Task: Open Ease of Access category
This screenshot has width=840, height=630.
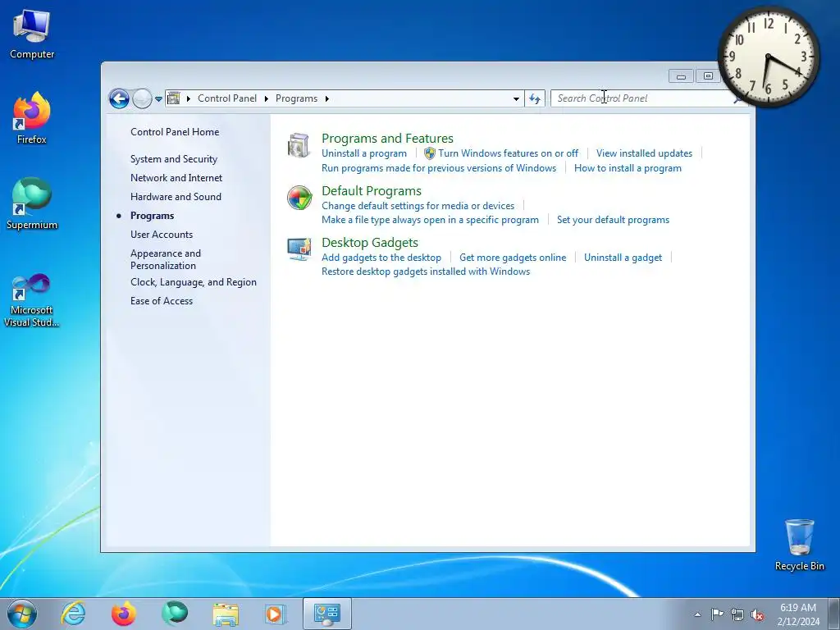Action: (162, 300)
